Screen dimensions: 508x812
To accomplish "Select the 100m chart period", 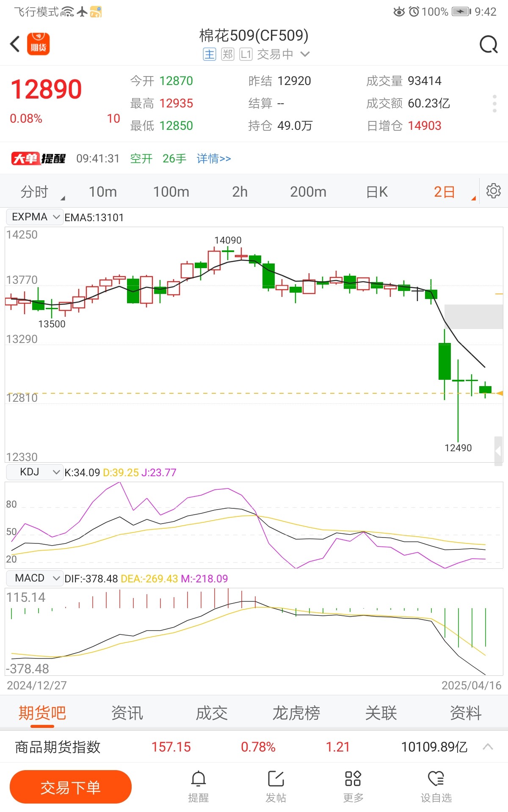I will 171,192.
